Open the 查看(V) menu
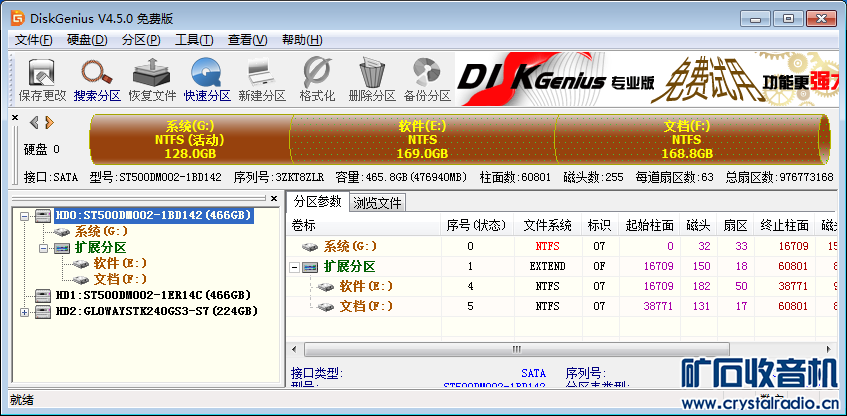This screenshot has height=416, width=847. click(x=247, y=40)
